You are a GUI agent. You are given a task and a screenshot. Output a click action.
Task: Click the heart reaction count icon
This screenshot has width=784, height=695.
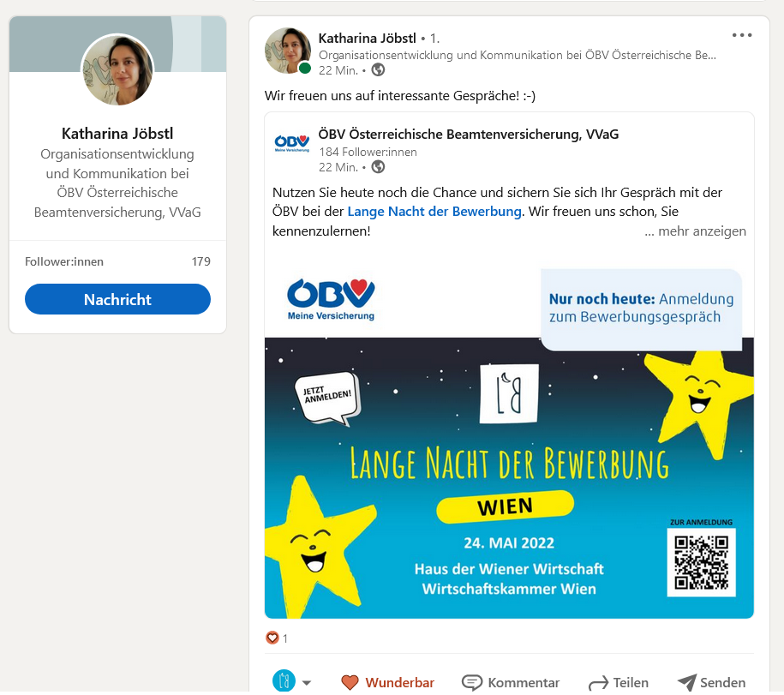[272, 638]
